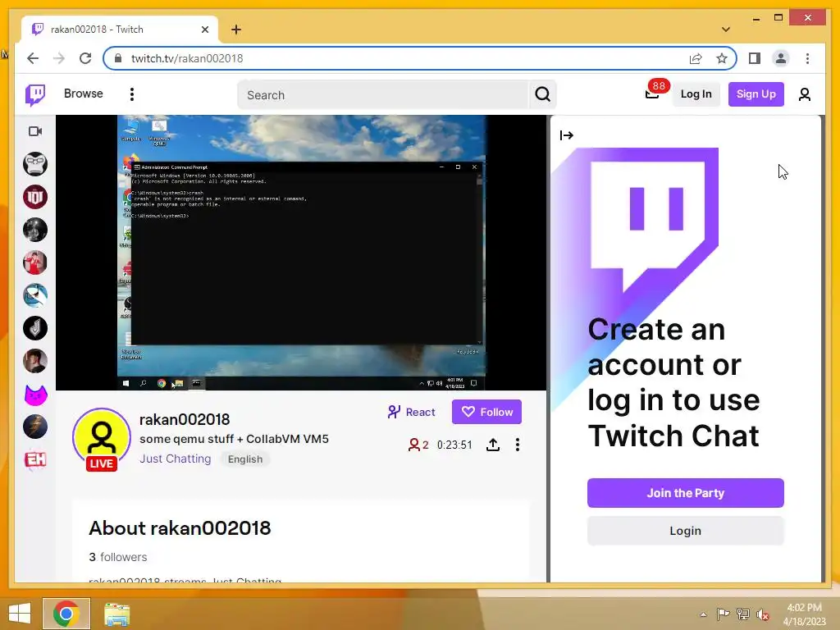Open the lightning bolt avatar channel
Image resolution: width=840 pixels, height=630 pixels.
pos(35,427)
